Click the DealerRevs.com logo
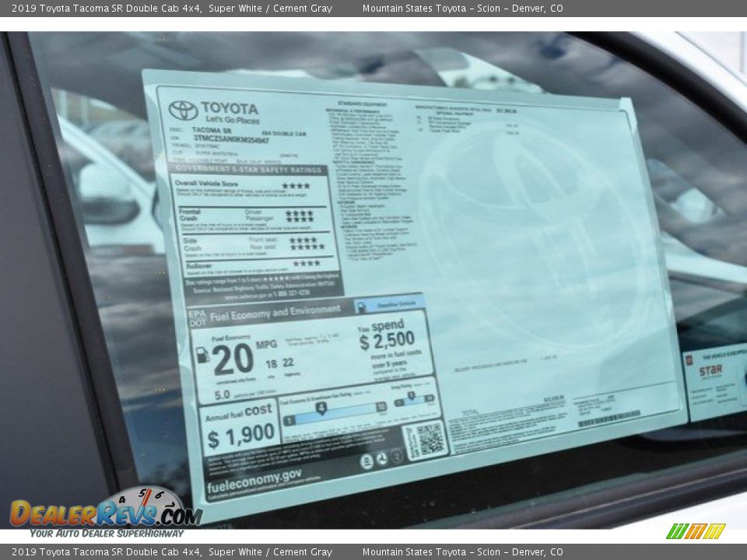747x560 pixels. pos(105,512)
